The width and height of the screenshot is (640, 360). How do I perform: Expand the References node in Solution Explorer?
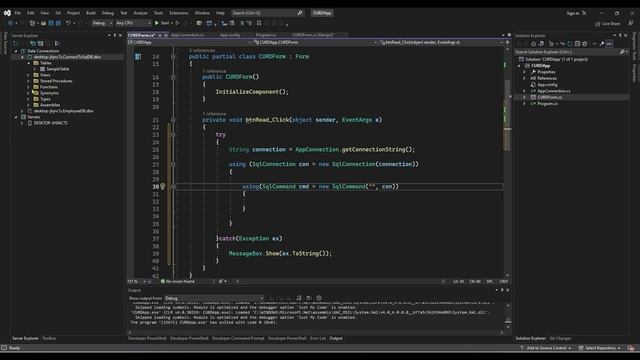(524, 78)
